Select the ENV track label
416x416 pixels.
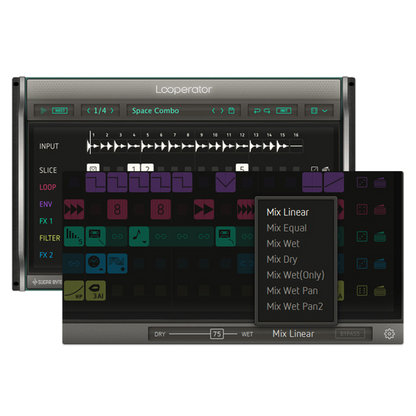(46, 204)
